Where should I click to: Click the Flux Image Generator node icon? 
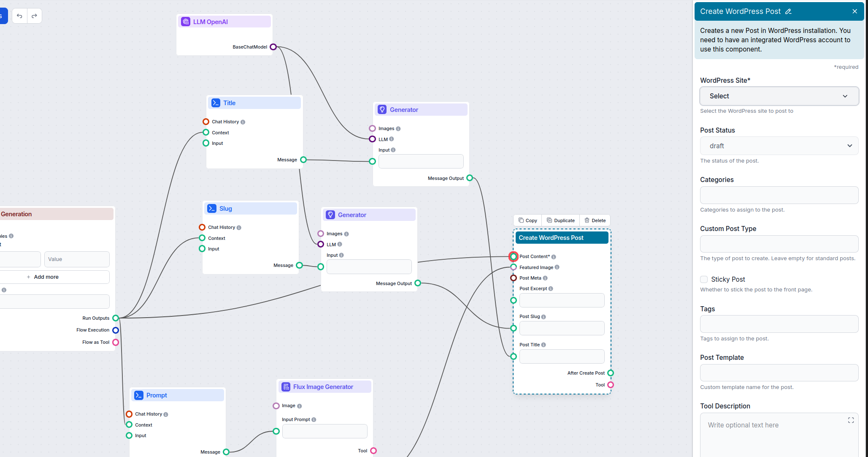286,387
